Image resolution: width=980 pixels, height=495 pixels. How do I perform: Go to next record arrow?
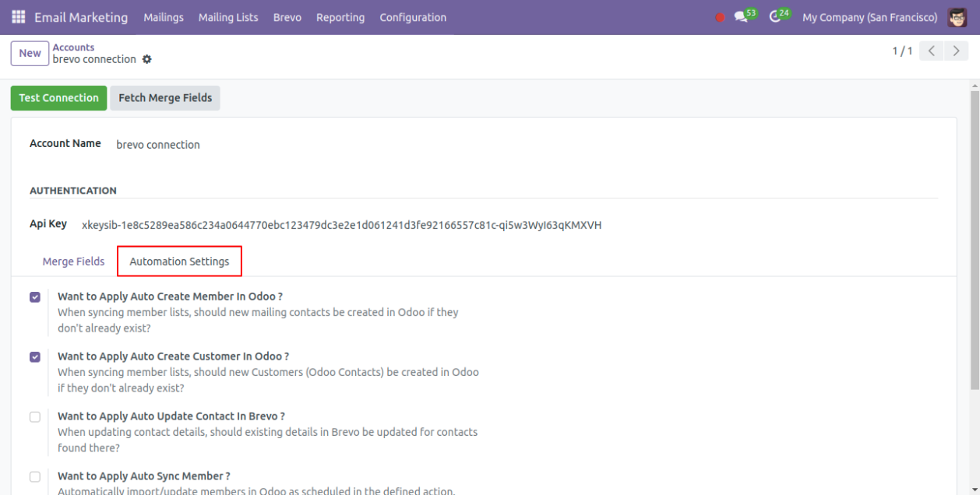click(956, 51)
